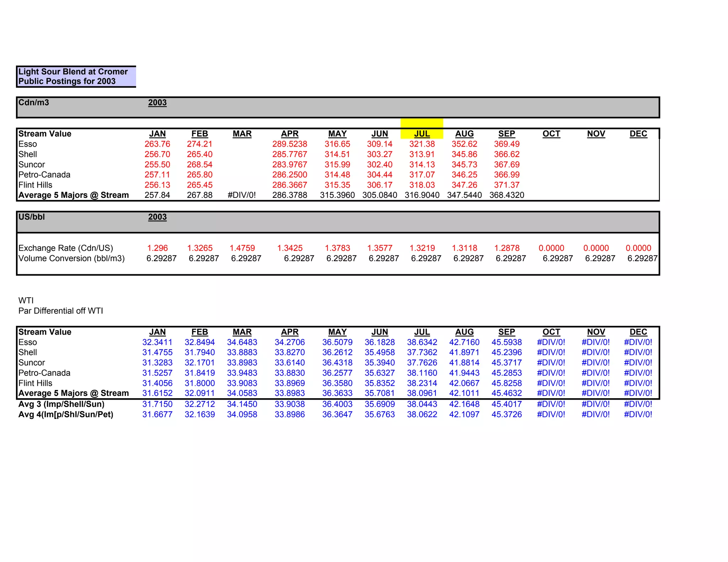This screenshot has height=562, width=728.
Task: Click Esso January value 263.76
Action: [x=157, y=144]
